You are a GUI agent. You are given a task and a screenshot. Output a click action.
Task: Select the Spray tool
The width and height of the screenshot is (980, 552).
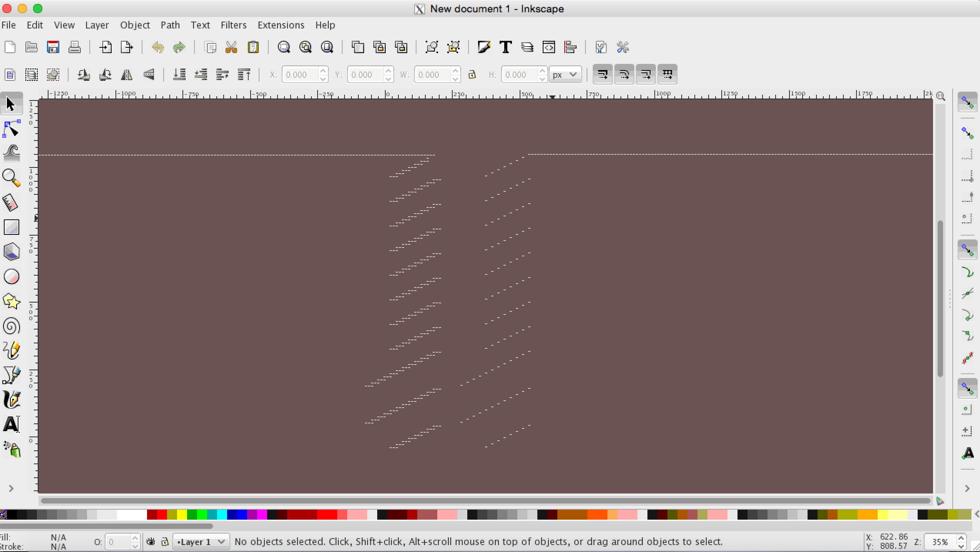click(11, 449)
